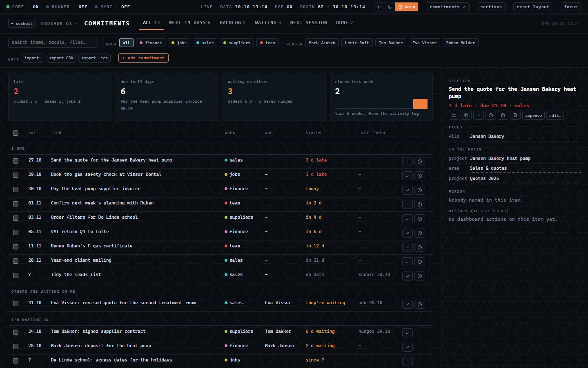Snooze the 'Year-end client mailing' row

pos(420,262)
